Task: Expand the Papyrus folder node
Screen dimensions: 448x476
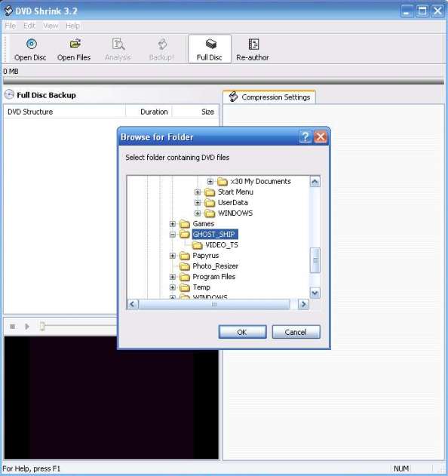Action: [173, 256]
